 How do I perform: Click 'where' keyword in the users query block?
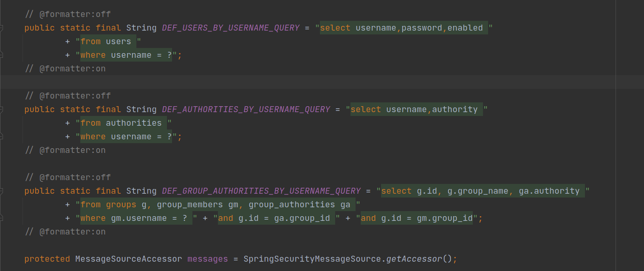(93, 55)
